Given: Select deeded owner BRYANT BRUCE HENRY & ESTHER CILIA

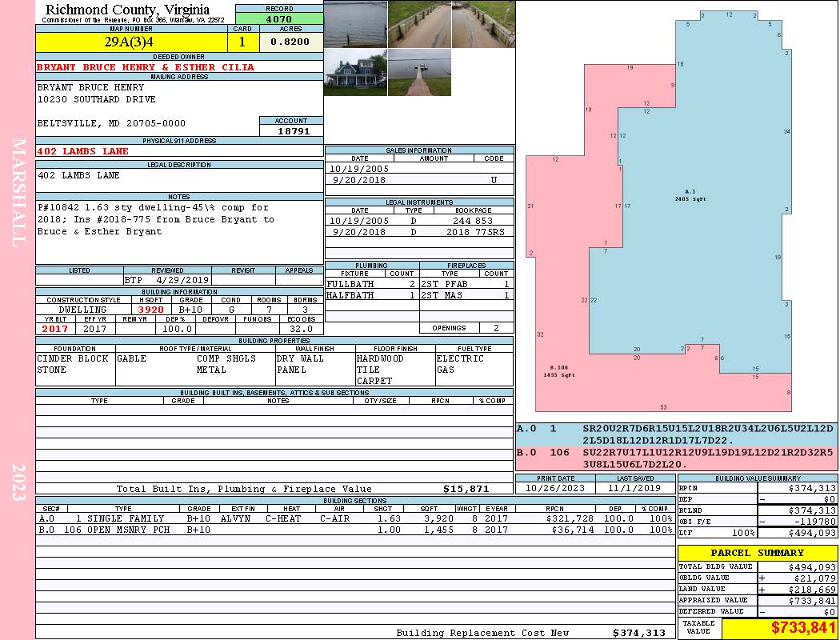Looking at the screenshot, I should tap(145, 67).
